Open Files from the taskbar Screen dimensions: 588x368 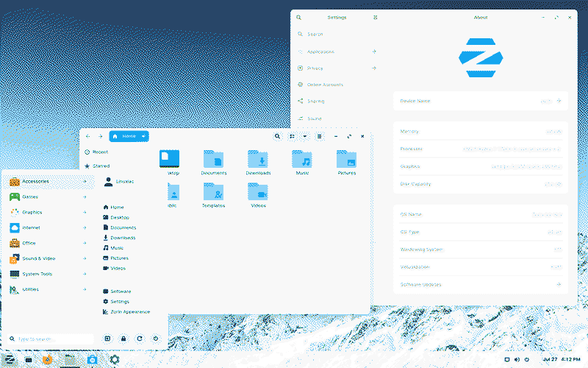70,360
